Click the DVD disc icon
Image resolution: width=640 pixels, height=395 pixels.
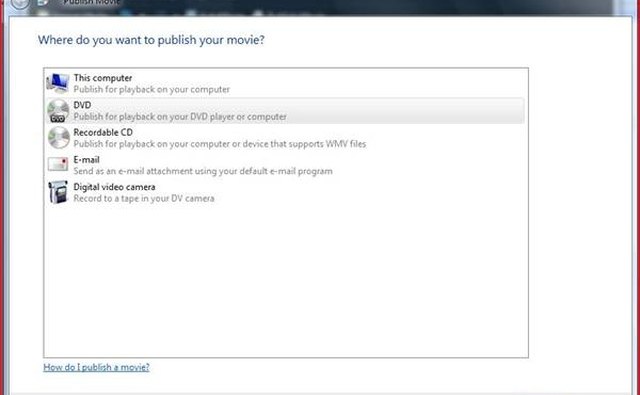click(58, 111)
